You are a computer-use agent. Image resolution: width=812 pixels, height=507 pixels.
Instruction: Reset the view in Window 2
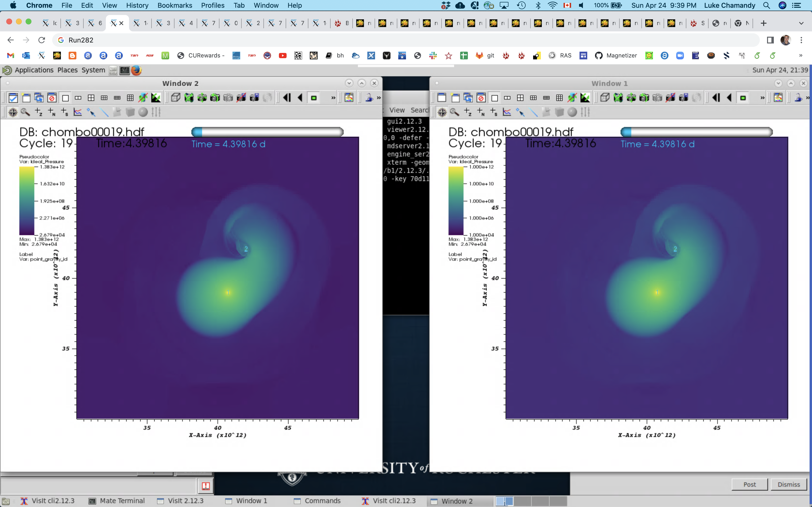(189, 98)
